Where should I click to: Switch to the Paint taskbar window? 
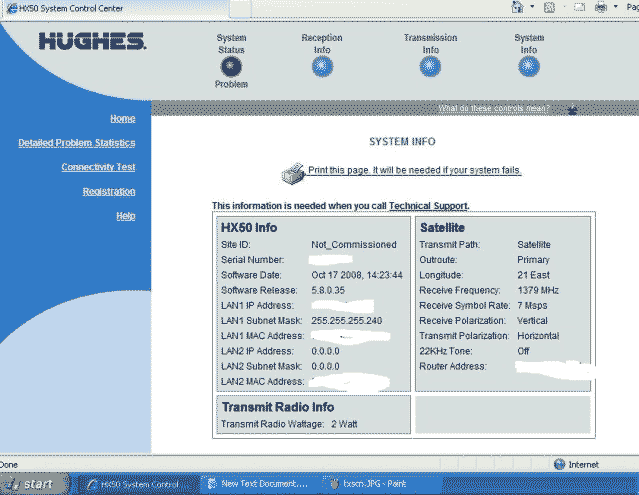point(375,484)
